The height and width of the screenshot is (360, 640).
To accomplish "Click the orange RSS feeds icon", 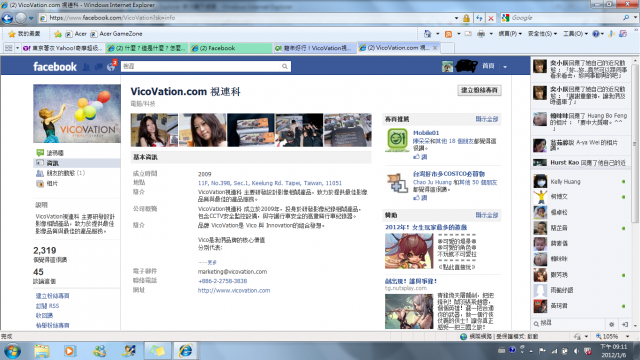I will [449, 34].
